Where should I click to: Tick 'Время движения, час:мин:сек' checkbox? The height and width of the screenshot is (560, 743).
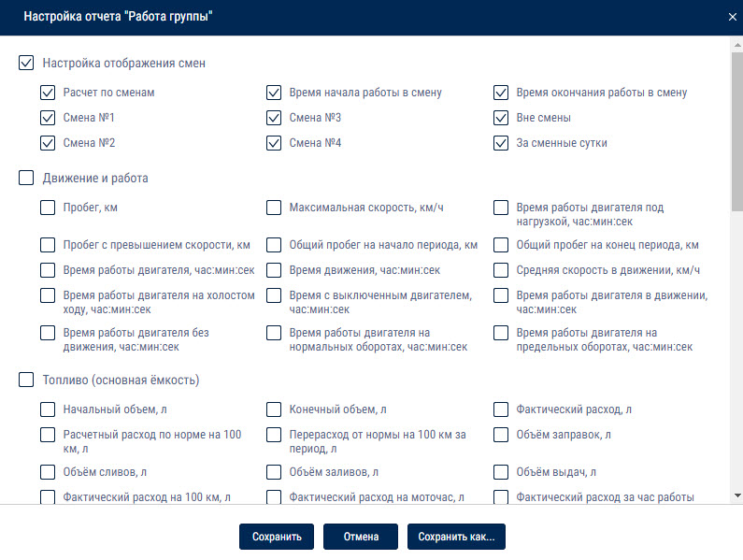274,270
